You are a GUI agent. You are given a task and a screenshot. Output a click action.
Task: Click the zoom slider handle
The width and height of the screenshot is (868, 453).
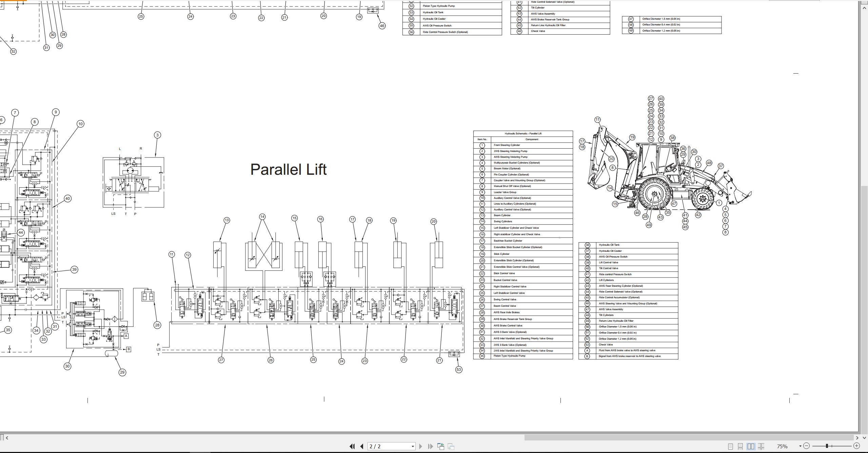(827, 446)
